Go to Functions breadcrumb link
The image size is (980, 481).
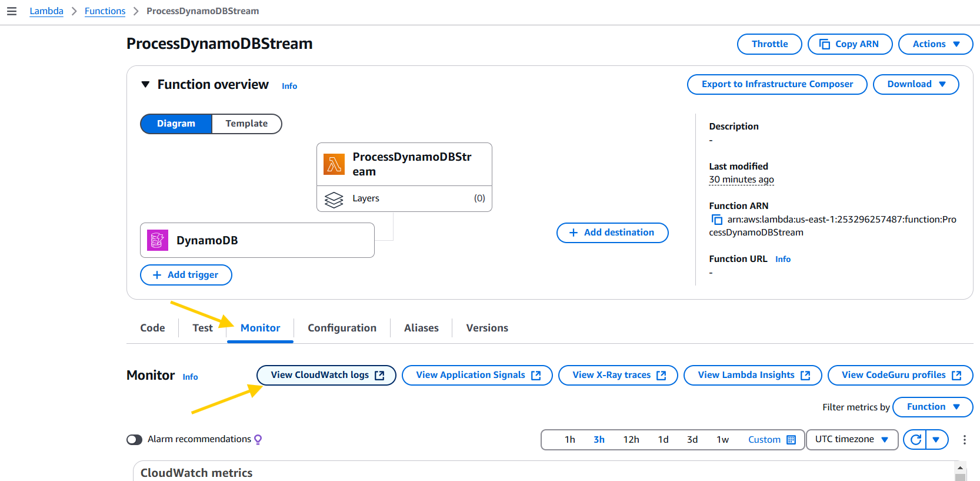pyautogui.click(x=105, y=11)
